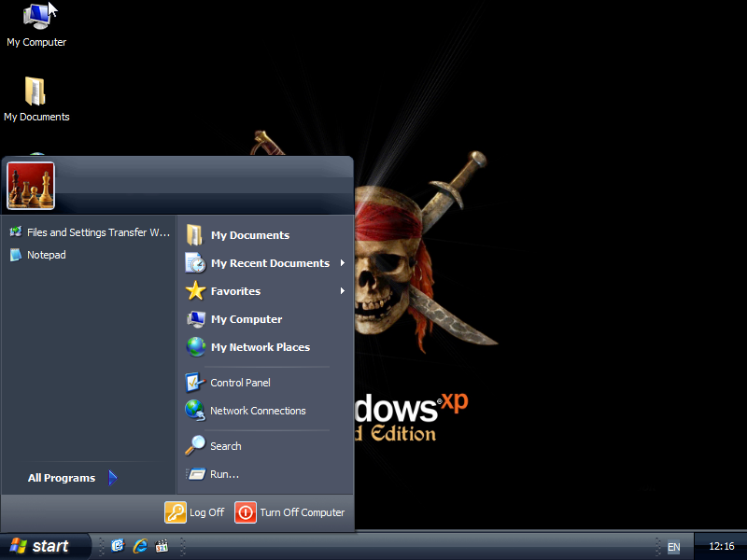Image resolution: width=747 pixels, height=560 pixels.
Task: Open My Computer desktop icon
Action: (x=36, y=26)
